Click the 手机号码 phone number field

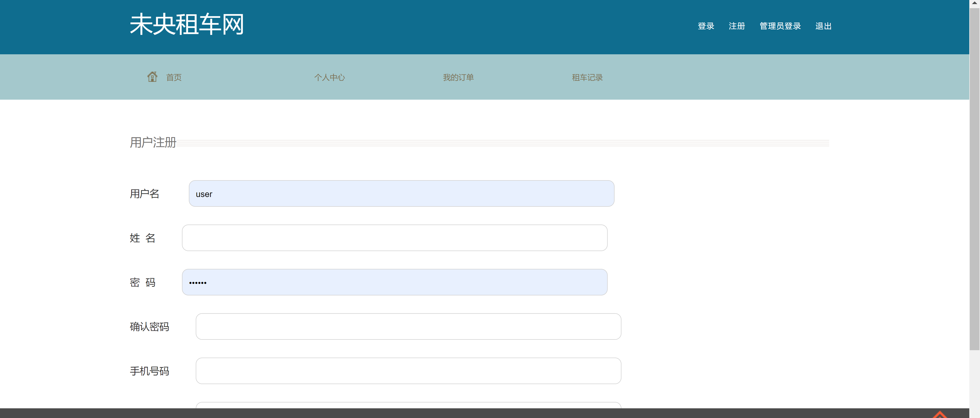[408, 371]
